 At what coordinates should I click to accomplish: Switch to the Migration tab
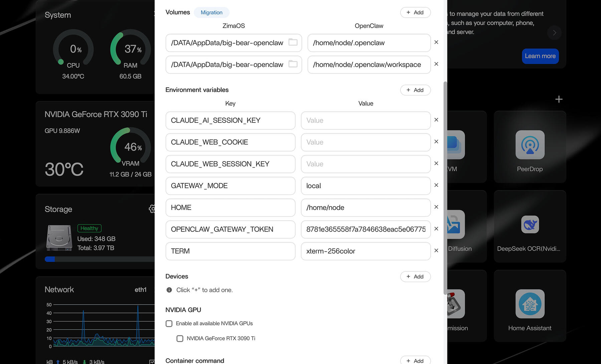click(211, 12)
